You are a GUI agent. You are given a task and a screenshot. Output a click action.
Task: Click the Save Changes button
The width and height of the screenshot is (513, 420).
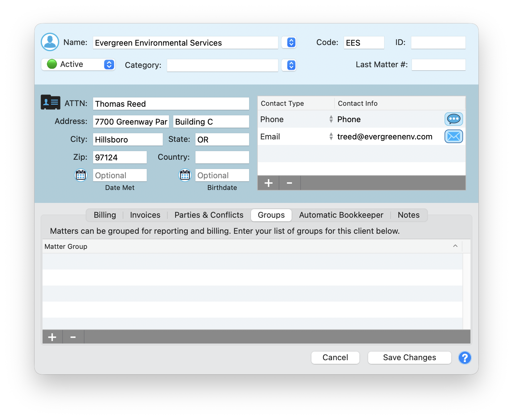click(x=409, y=357)
